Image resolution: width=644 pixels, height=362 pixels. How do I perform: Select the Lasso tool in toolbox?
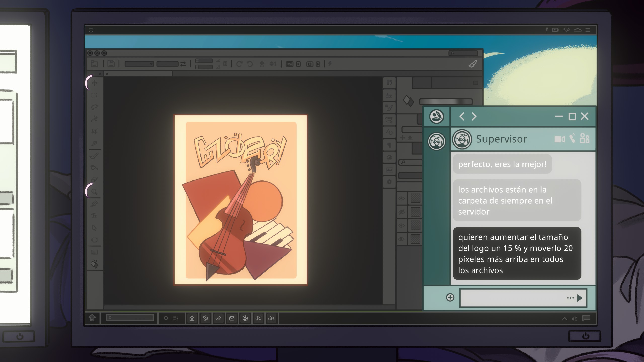click(x=94, y=107)
